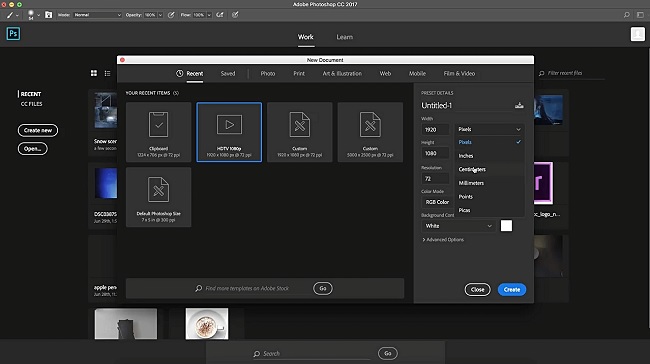Open the Photo presets tab
The height and width of the screenshot is (364, 650).
pos(268,73)
